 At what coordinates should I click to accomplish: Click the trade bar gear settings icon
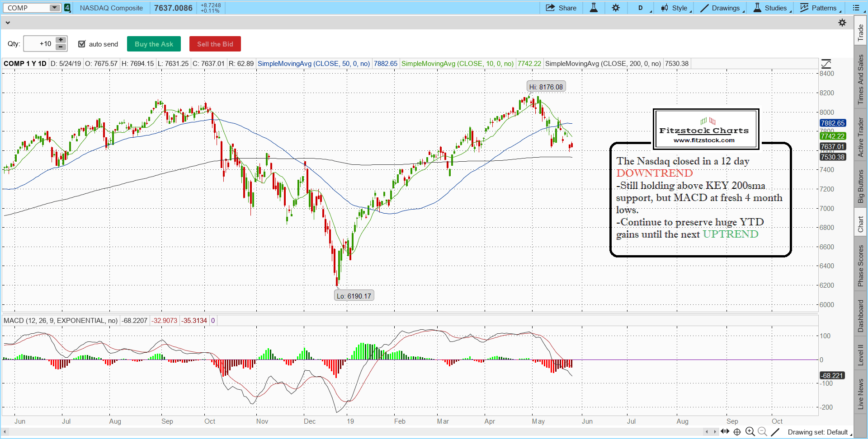842,23
